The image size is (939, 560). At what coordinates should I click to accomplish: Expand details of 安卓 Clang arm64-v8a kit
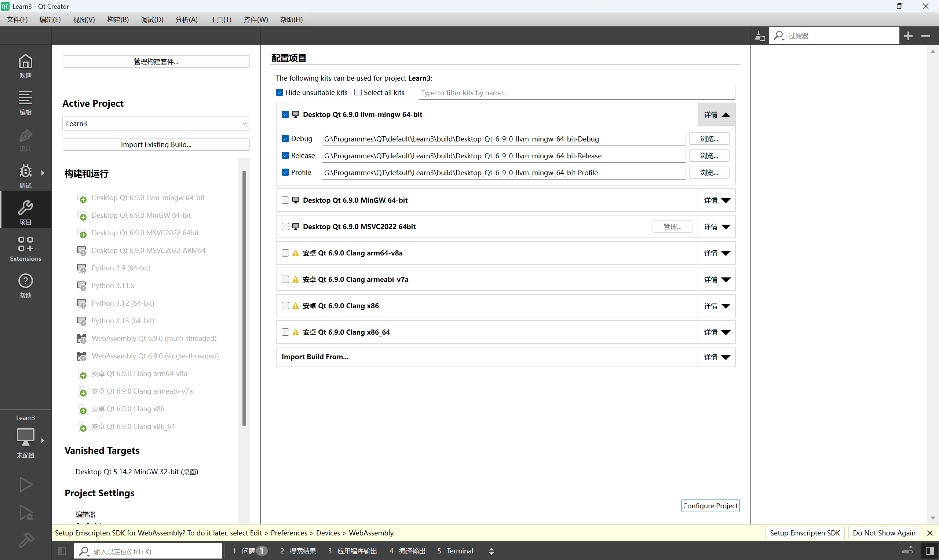point(717,253)
